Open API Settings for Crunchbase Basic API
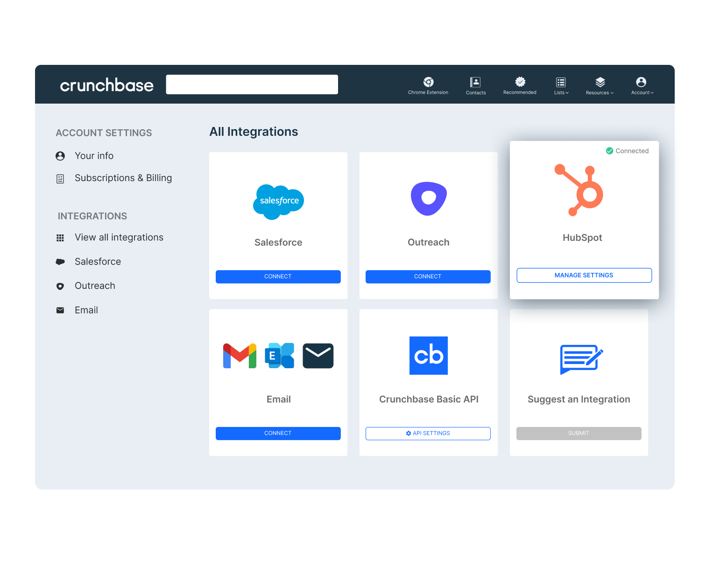706x588 pixels. click(428, 434)
